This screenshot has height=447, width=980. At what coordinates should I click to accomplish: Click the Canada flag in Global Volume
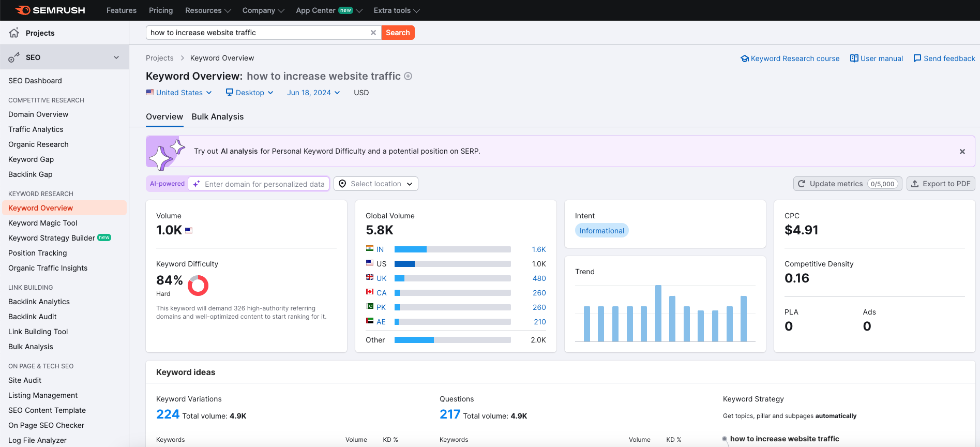tap(370, 292)
